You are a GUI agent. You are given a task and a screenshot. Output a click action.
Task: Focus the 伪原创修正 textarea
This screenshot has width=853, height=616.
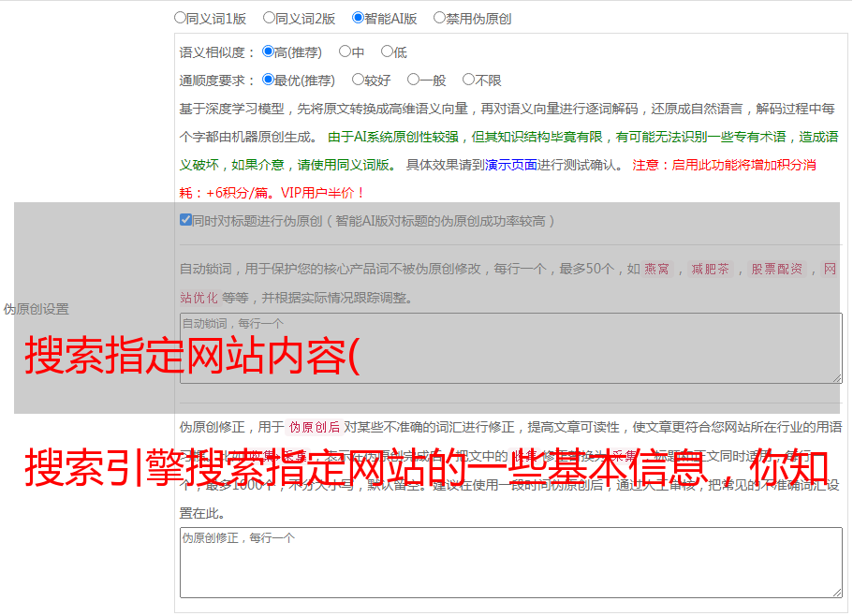511,563
